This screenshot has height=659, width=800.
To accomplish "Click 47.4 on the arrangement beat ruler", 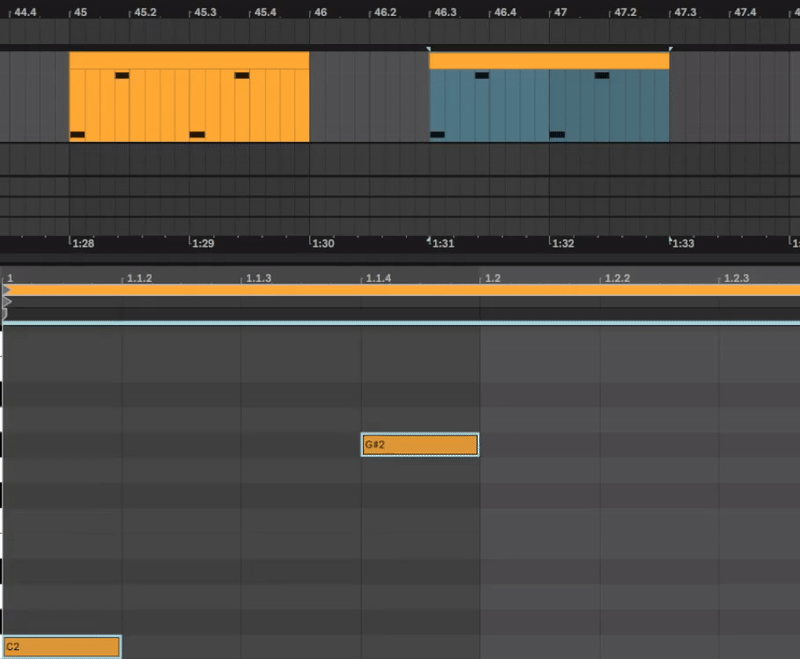I will 745,12.
